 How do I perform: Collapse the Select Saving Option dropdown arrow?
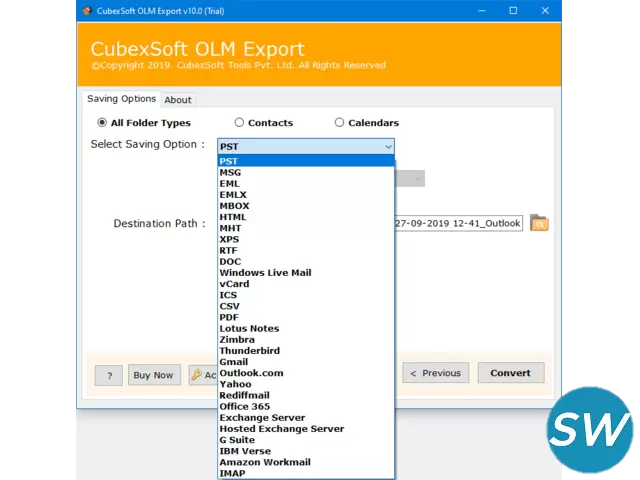coord(388,146)
